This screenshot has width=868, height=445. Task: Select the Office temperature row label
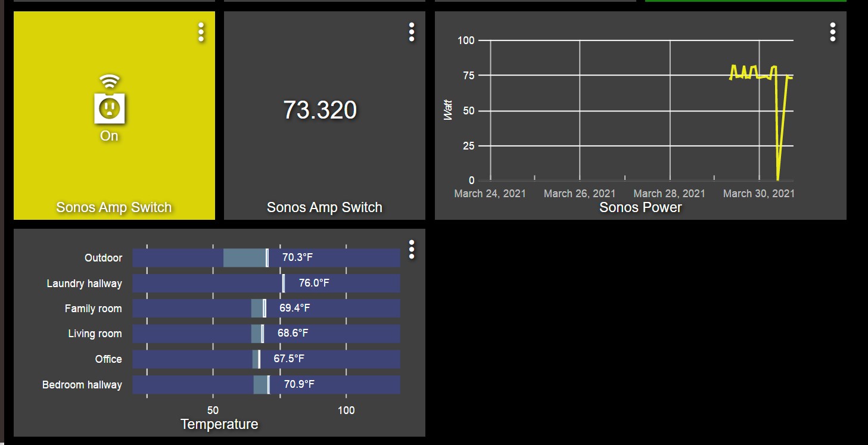(108, 359)
